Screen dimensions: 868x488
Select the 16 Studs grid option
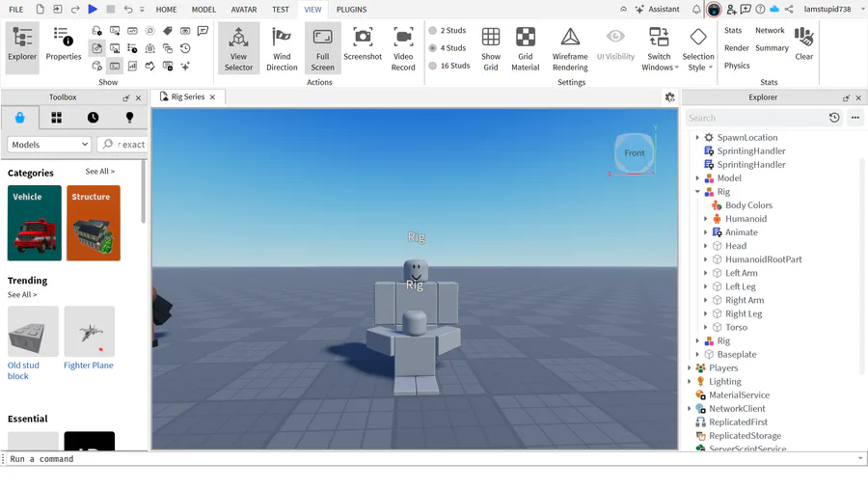(449, 66)
